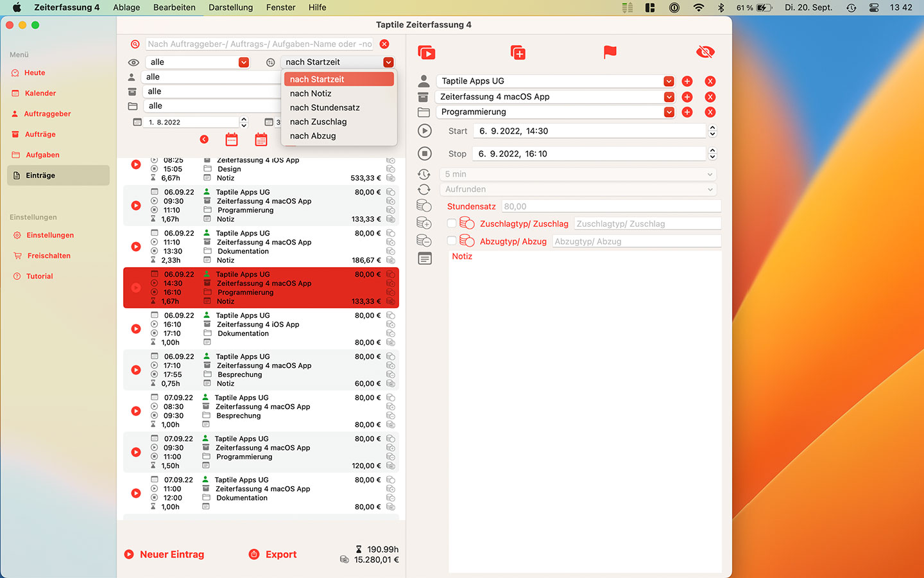Start timer for 07.09.22 11:00 Dokumentation entry
The height and width of the screenshot is (578, 924).
pos(136,493)
